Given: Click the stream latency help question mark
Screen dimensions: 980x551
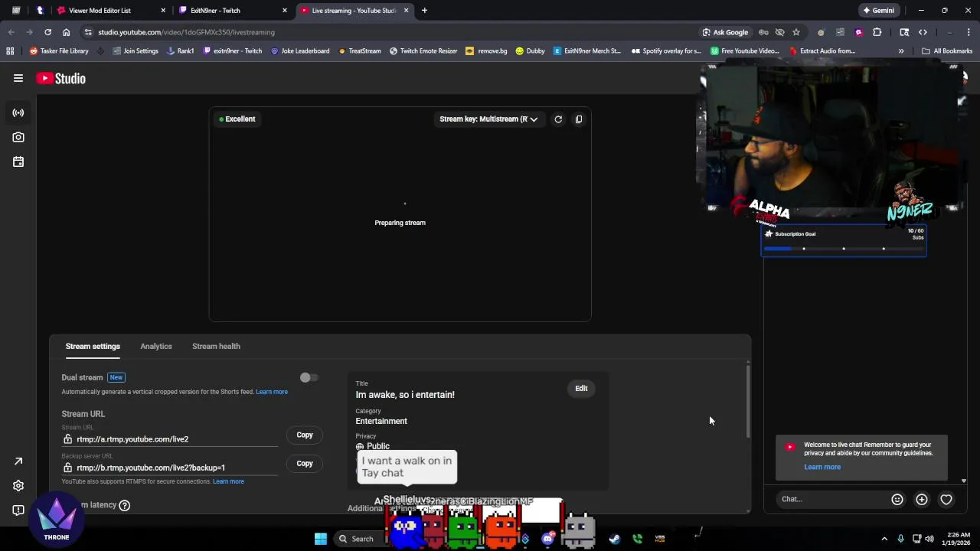Looking at the screenshot, I should (125, 505).
